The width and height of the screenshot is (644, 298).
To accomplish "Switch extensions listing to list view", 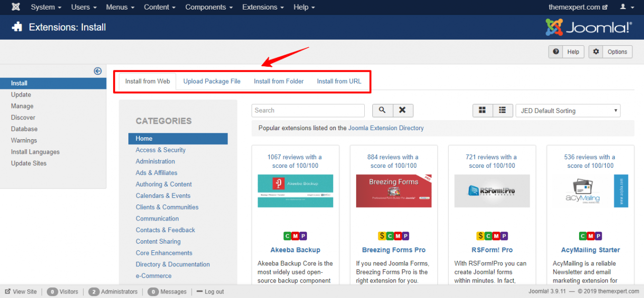I will point(502,110).
